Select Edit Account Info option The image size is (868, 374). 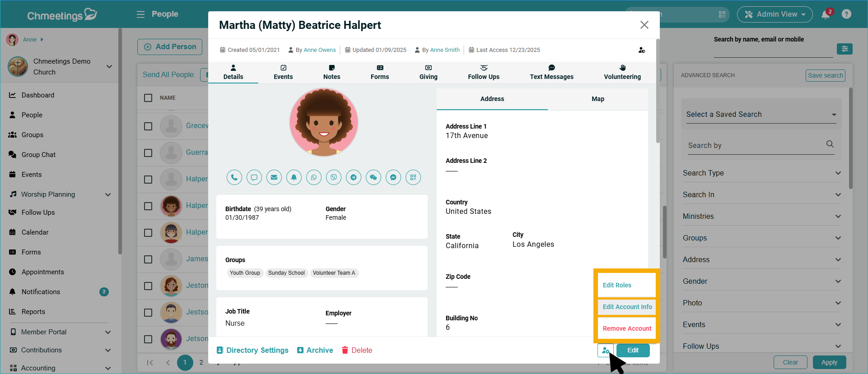(x=627, y=307)
